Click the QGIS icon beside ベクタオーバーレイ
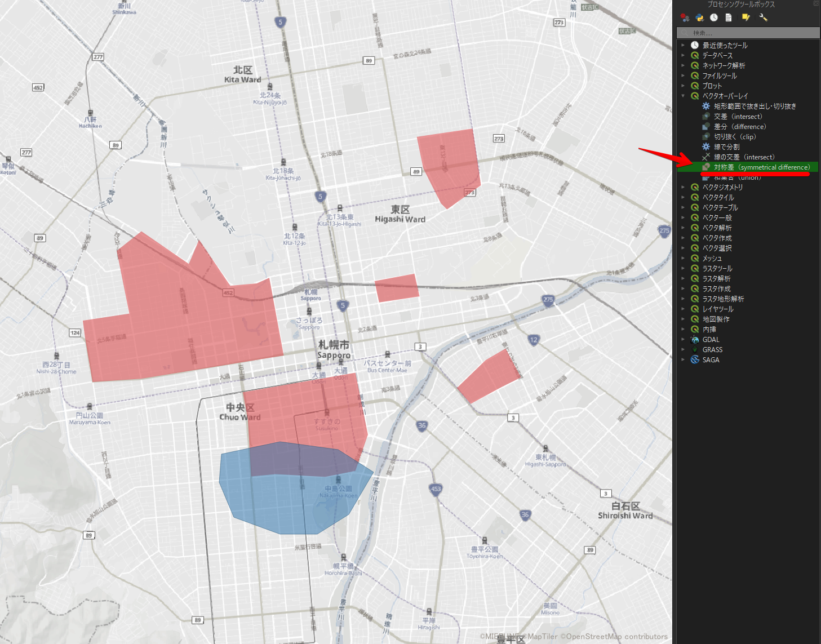Screen dimensions: 821x644 pos(695,96)
